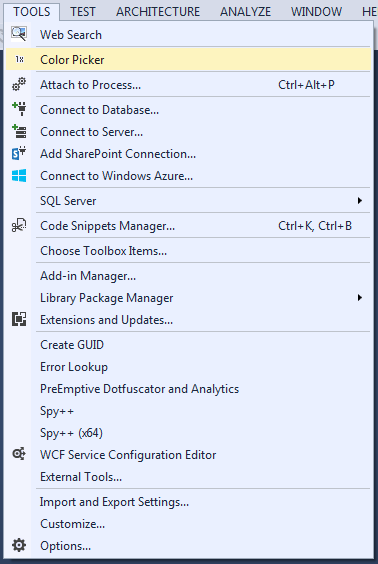Open Options... entry
Image resolution: width=378 pixels, height=564 pixels.
click(x=188, y=546)
